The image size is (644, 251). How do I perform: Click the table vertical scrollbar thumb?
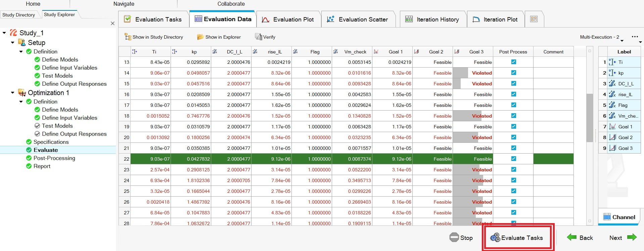[589, 118]
